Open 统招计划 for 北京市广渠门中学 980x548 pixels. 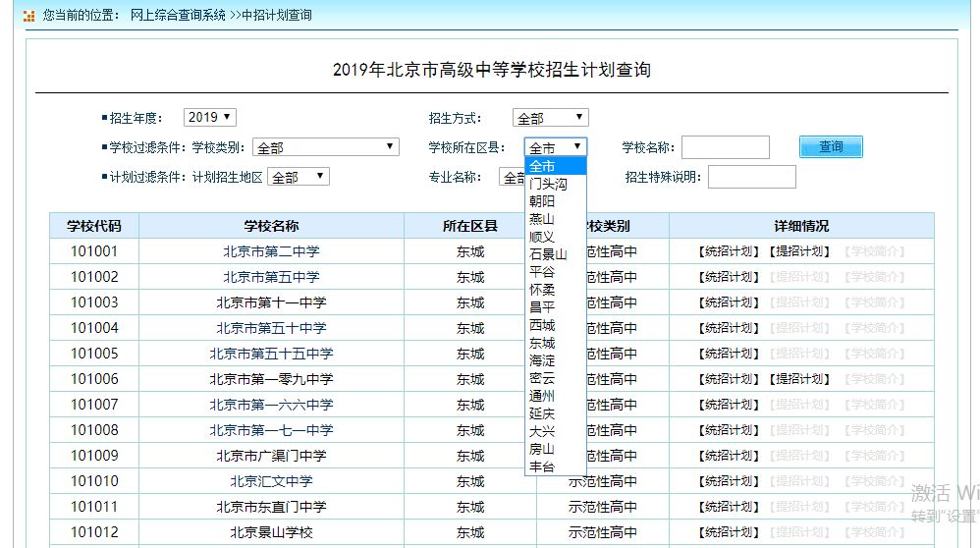[729, 456]
